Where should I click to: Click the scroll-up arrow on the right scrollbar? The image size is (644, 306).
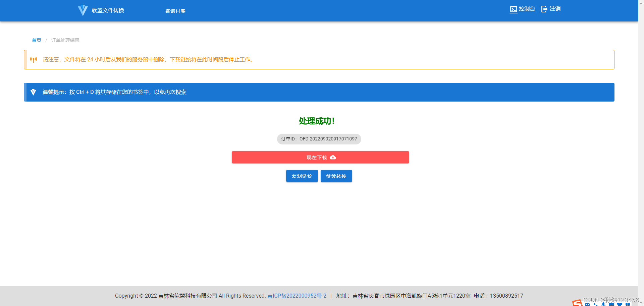point(641,3)
